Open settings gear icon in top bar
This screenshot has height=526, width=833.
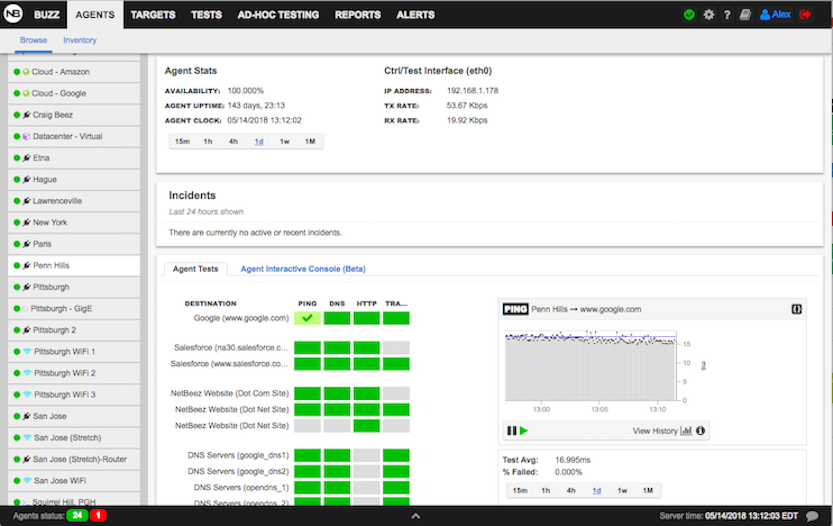(709, 15)
